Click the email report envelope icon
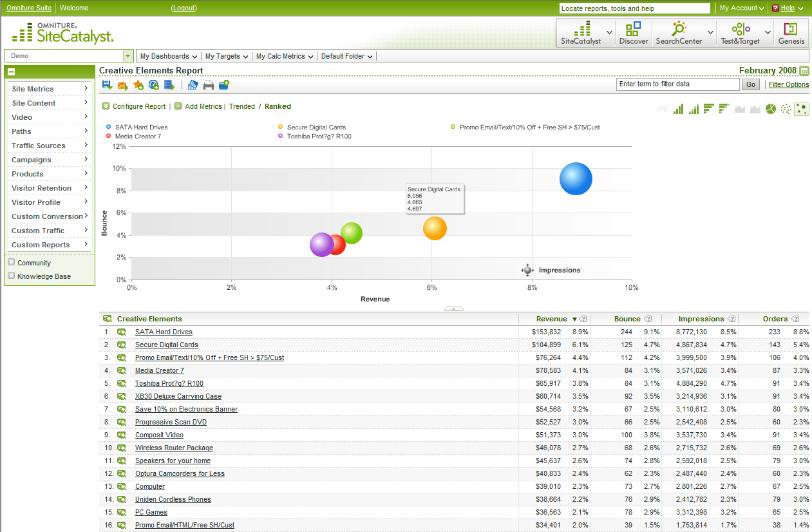 [122, 85]
